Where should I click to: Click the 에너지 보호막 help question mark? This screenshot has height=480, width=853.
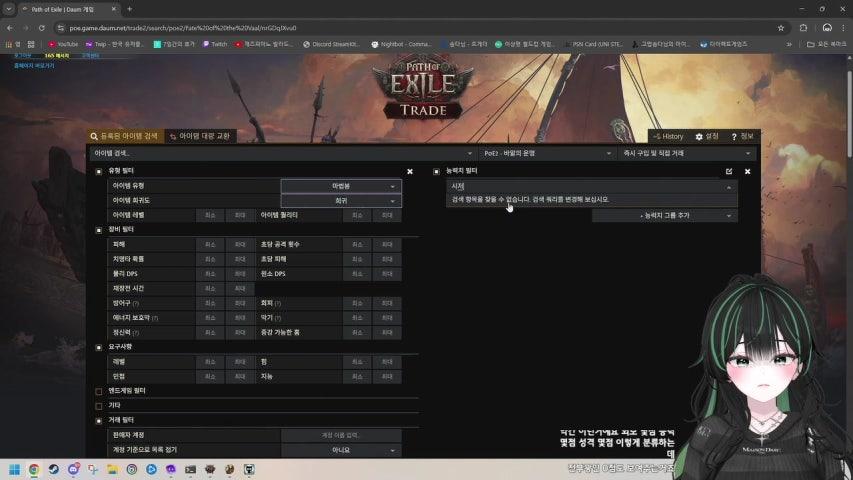pos(155,318)
